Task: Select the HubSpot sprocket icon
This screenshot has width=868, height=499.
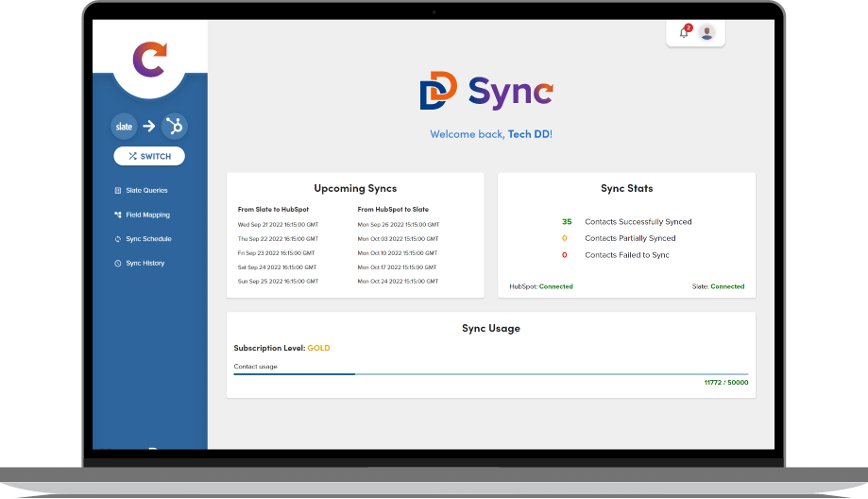Action: (175, 127)
